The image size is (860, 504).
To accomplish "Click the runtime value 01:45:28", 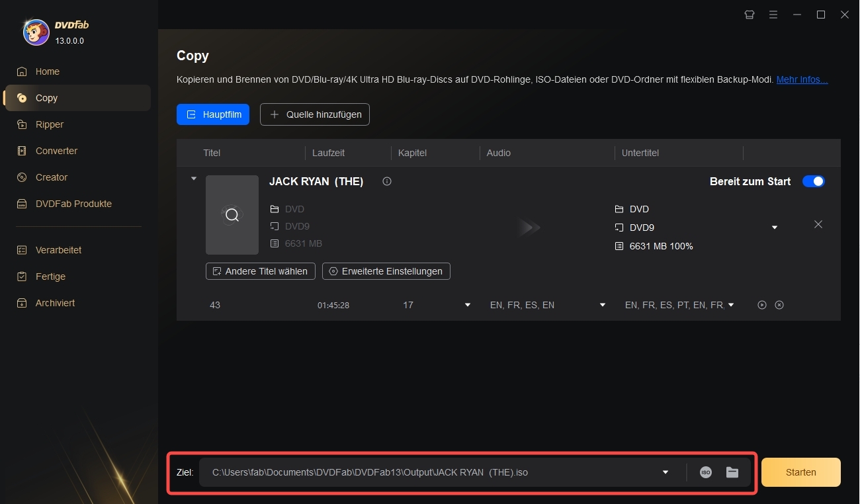I will [333, 305].
